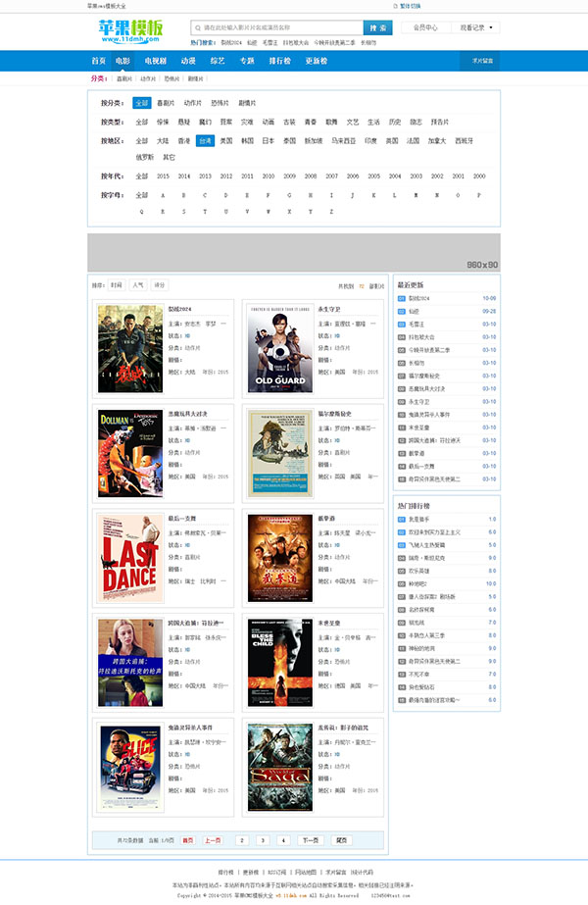Select 全部 in the 按分类 filter row
Viewport: 588px width, 905px height.
(x=142, y=103)
